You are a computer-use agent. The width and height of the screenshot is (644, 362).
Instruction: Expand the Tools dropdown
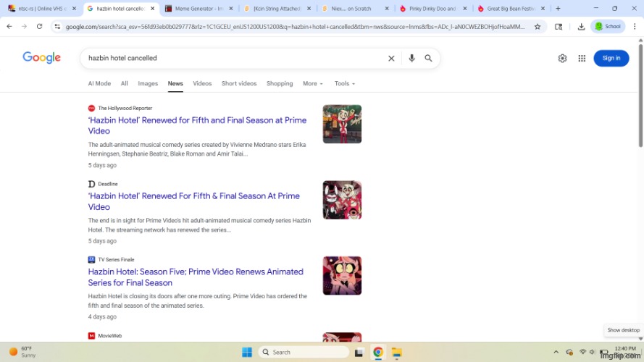[345, 83]
